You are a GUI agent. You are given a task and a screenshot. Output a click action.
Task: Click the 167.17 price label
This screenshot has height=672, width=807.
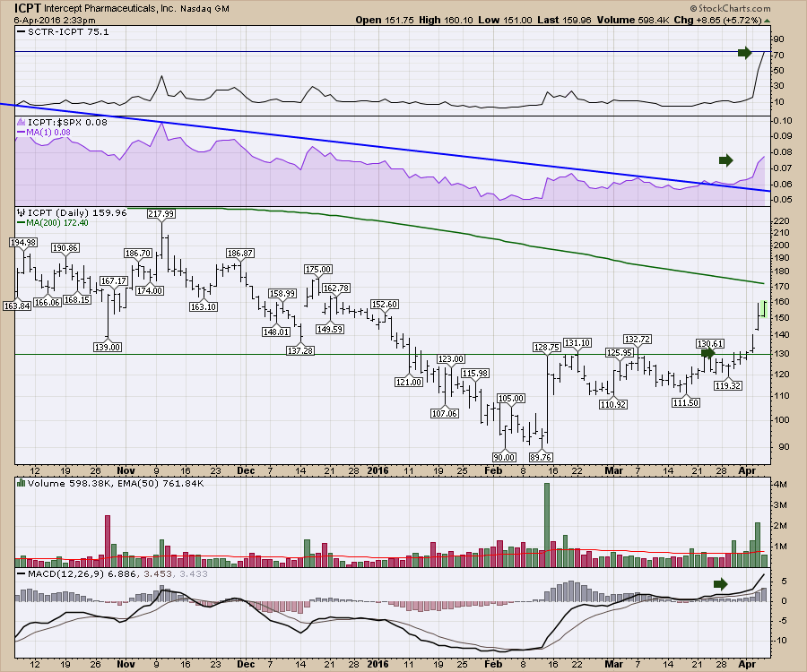114,281
